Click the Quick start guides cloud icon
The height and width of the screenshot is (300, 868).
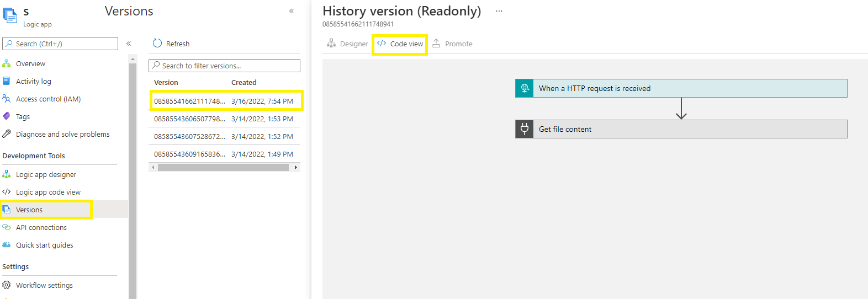tap(7, 245)
